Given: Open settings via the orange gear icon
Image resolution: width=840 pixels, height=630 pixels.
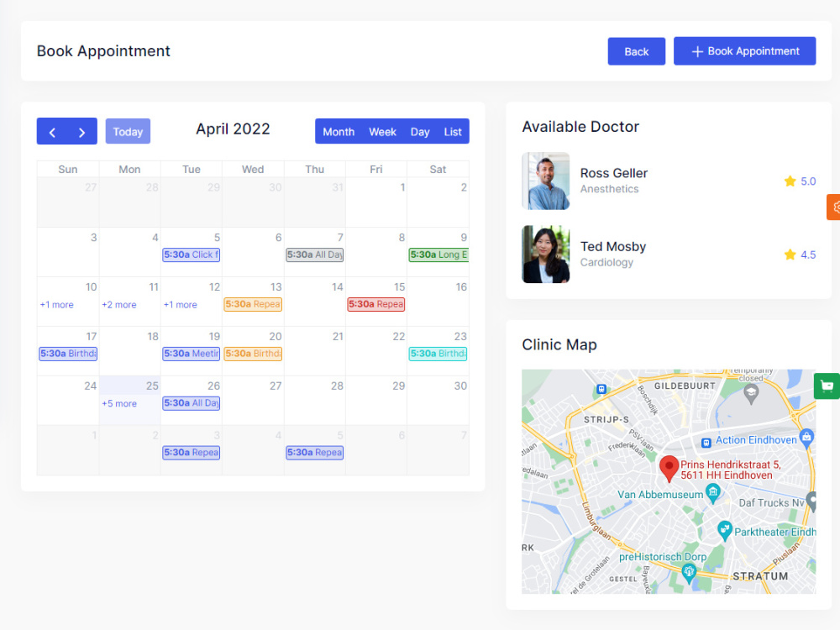Looking at the screenshot, I should click(837, 207).
